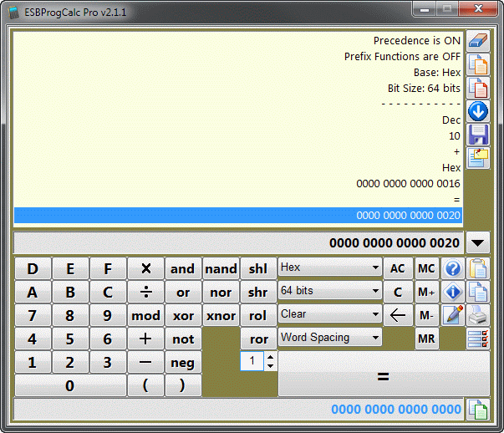Viewport: 504px width, 433px height.
Task: Open the 64 bits size dropdown
Action: (x=330, y=291)
